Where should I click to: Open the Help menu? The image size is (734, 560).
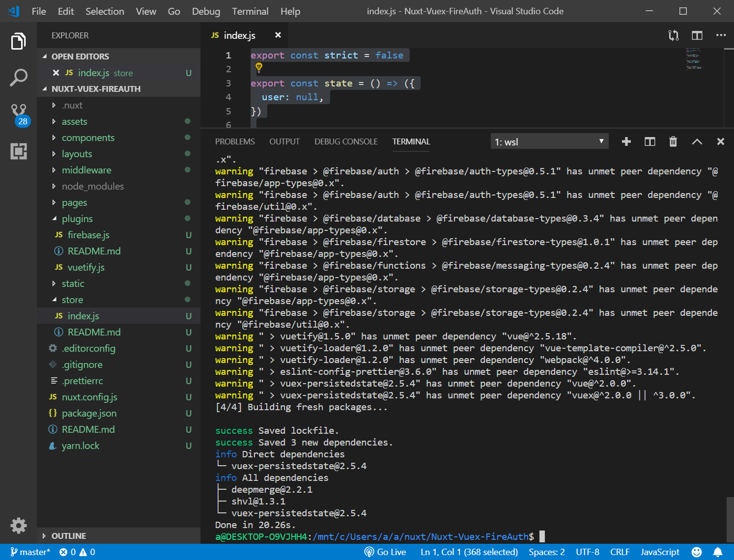290,11
